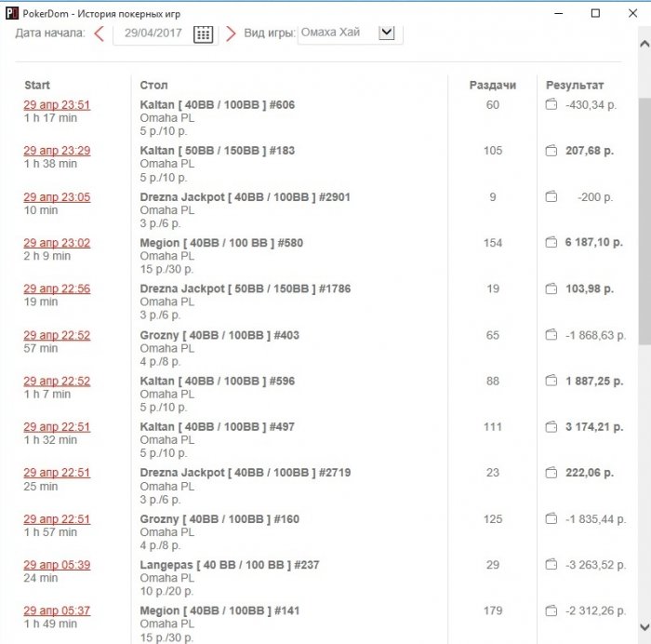Select table Kaltan [ 40BB / 100BB ] #497
Viewport: 651px width, 644px height.
(x=217, y=427)
